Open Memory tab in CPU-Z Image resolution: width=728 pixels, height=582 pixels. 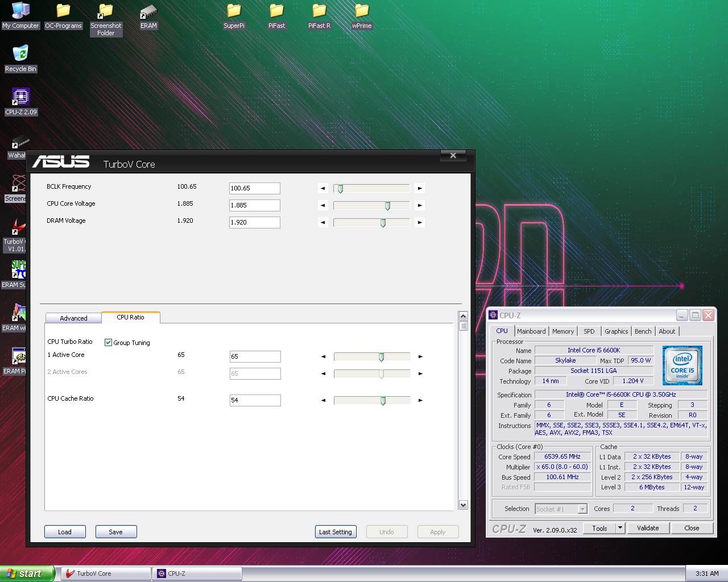(563, 331)
